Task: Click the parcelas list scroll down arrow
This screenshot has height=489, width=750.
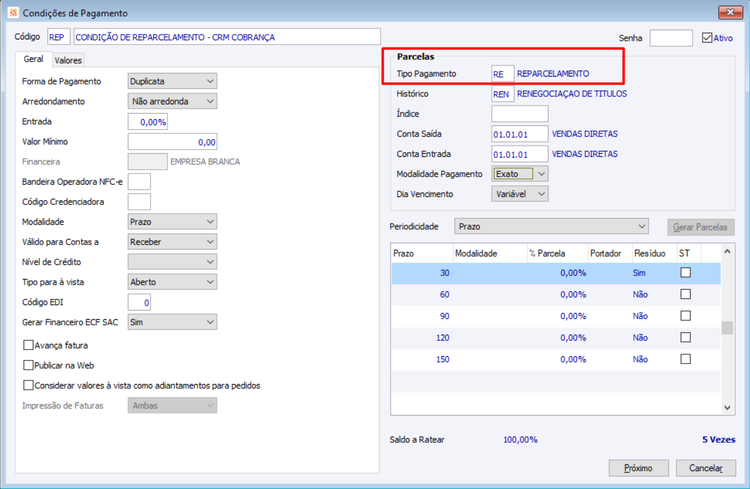Action: [x=728, y=408]
